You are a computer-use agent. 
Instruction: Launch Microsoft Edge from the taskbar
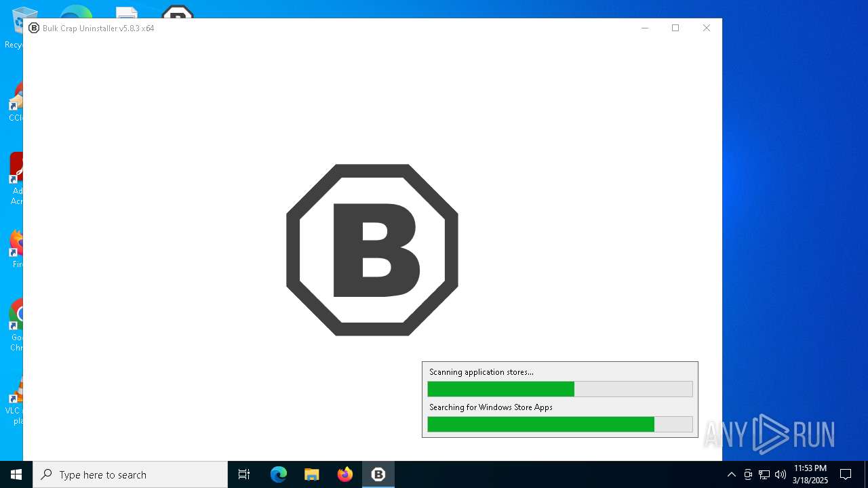tap(278, 474)
